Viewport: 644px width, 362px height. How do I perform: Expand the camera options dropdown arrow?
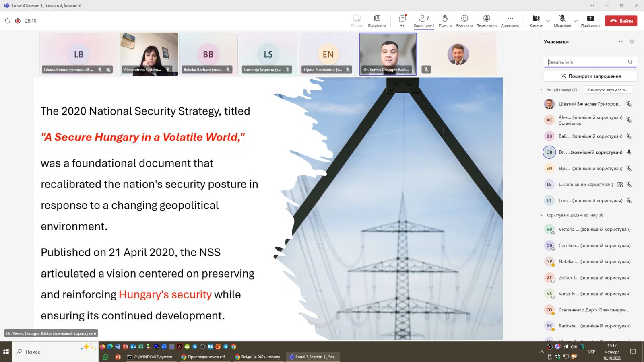tap(548, 21)
